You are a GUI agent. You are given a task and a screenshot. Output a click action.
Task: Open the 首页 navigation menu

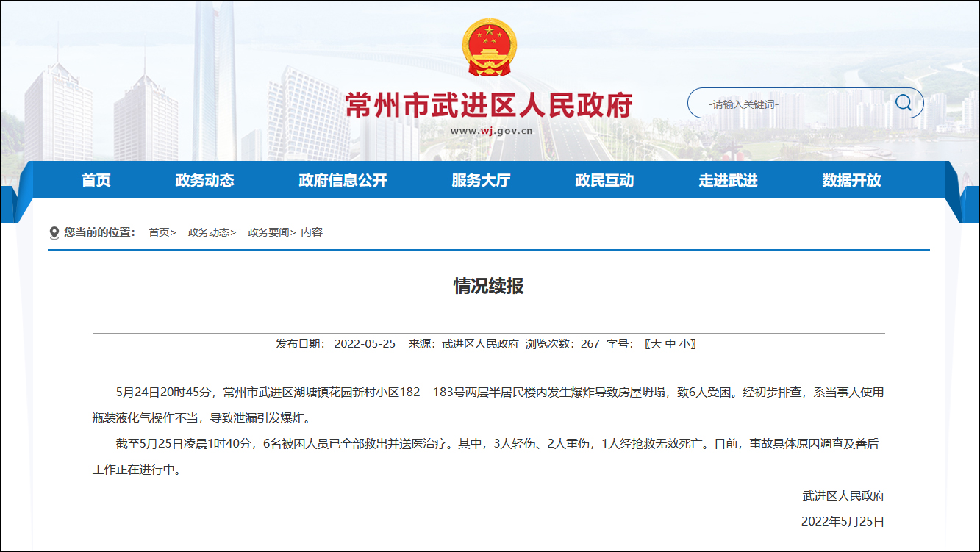pyautogui.click(x=96, y=180)
